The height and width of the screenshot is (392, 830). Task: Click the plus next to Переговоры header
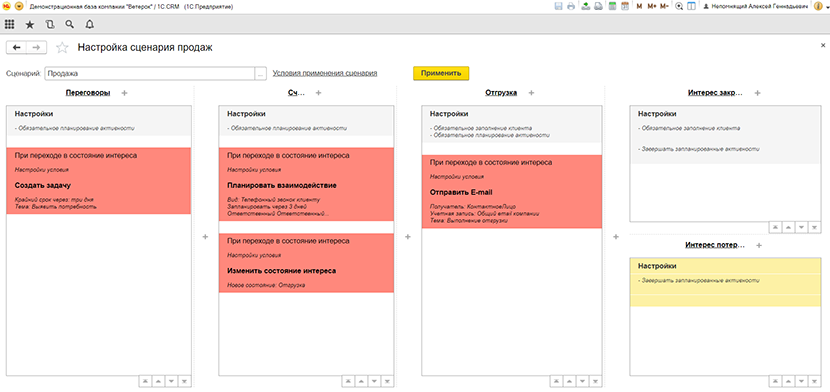click(124, 93)
